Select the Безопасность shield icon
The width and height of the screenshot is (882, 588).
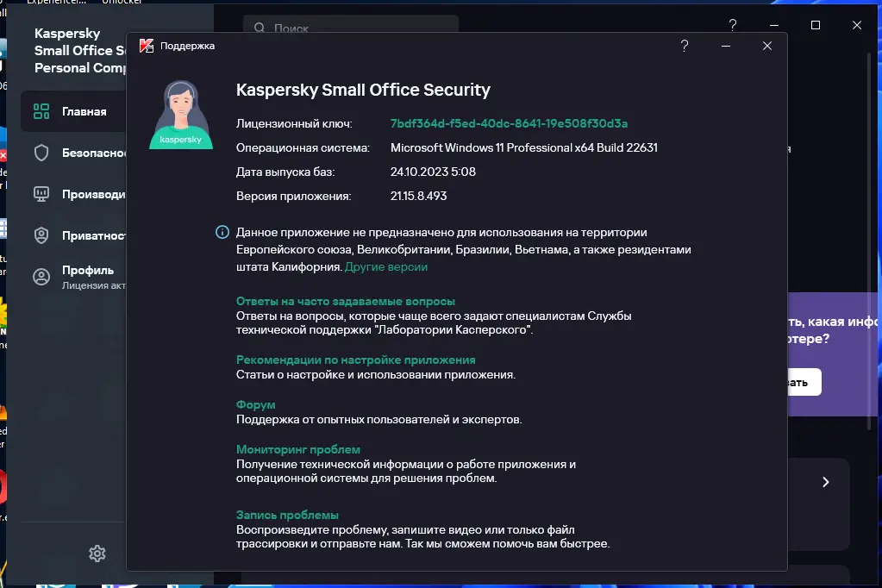[41, 152]
